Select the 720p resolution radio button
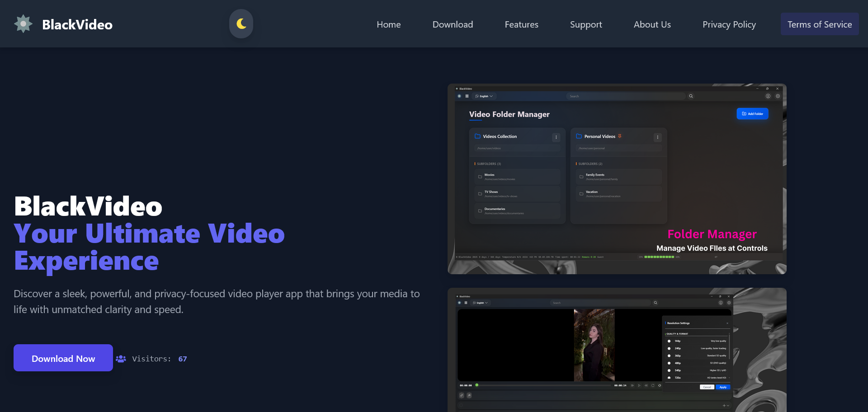868x412 pixels. (x=669, y=377)
